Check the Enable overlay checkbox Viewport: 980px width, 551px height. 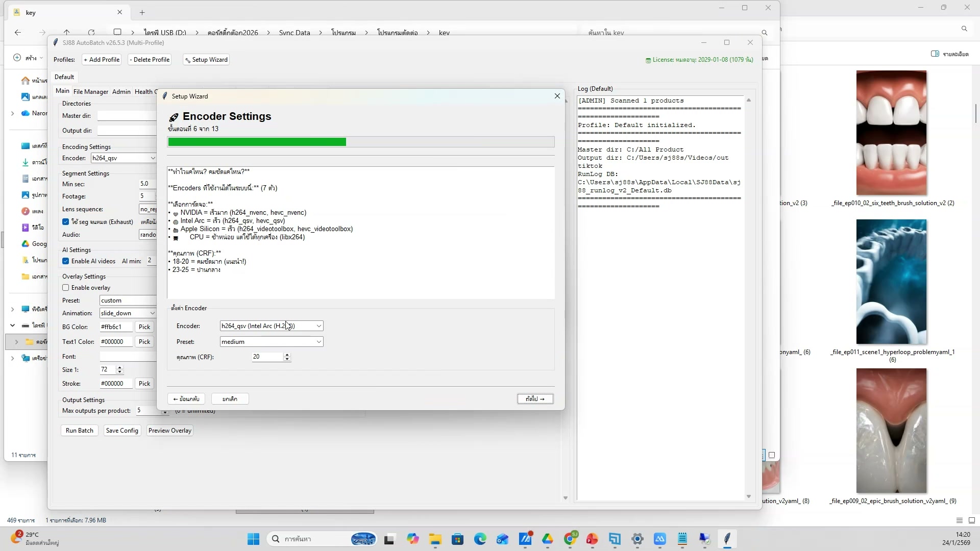(66, 288)
